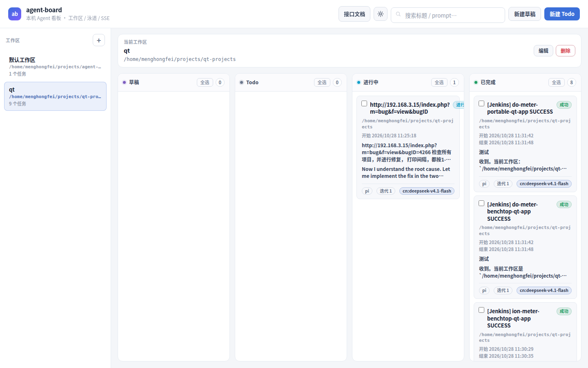The width and height of the screenshot is (588, 368).
Task: Tick checkbox for the 192.168.3.15 bug task
Action: [x=364, y=104]
